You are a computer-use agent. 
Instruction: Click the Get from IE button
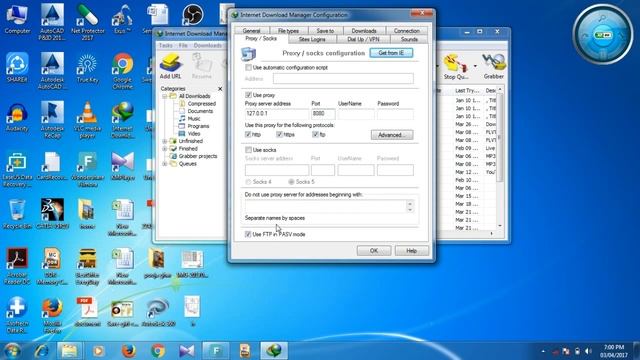391,53
